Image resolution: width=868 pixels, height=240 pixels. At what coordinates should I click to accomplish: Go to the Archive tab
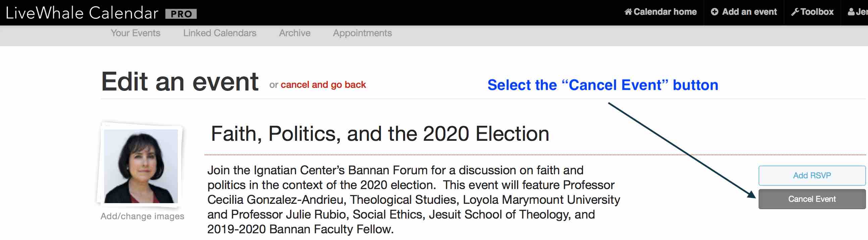[294, 33]
